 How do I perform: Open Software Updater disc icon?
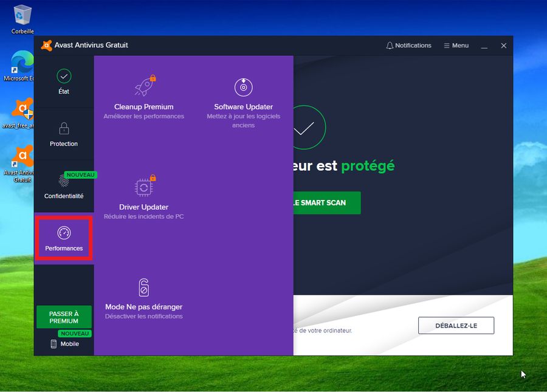click(244, 87)
